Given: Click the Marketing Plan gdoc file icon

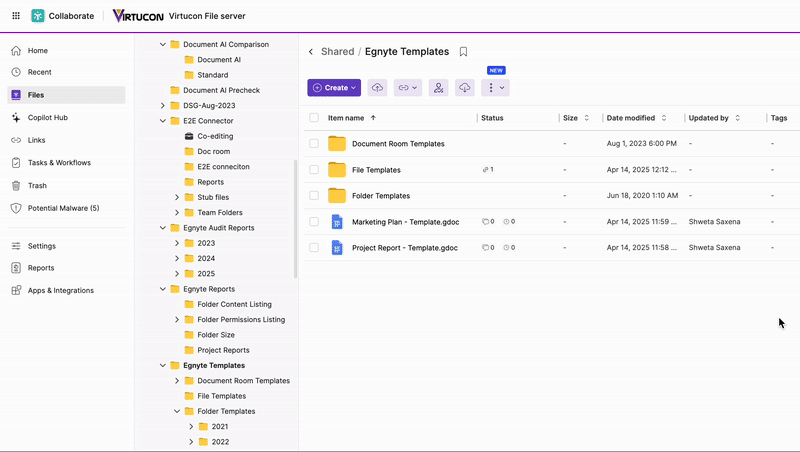Looking at the screenshot, I should pos(337,222).
